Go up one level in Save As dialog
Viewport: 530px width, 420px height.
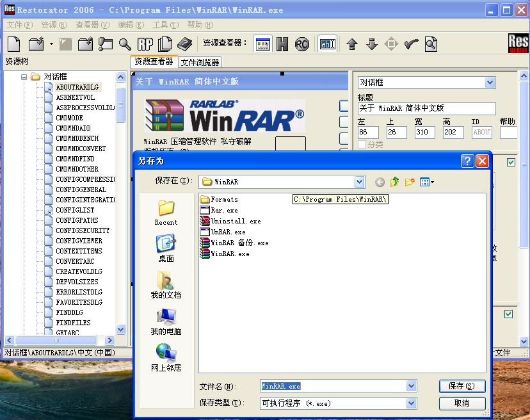(x=395, y=182)
